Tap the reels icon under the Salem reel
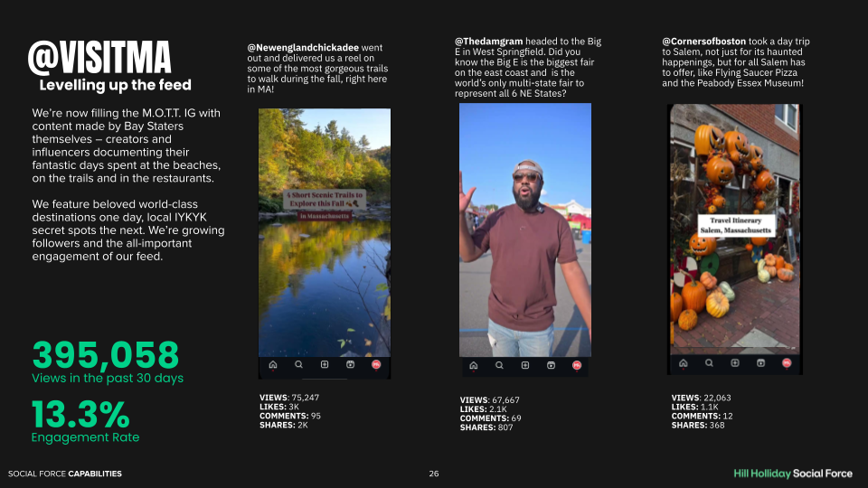This screenshot has width=868, height=488. tap(760, 363)
